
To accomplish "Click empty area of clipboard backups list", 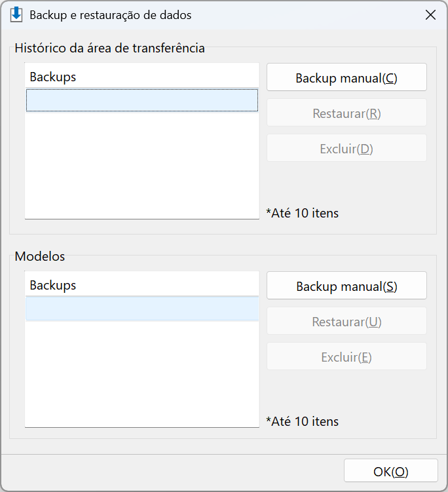I will (142, 164).
